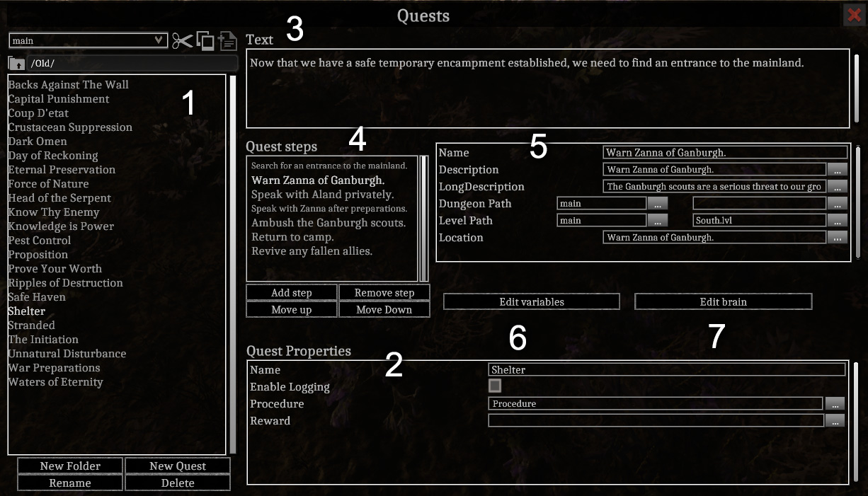Select quest Eternal Preservation
Viewport: 868px width, 496px height.
point(62,170)
